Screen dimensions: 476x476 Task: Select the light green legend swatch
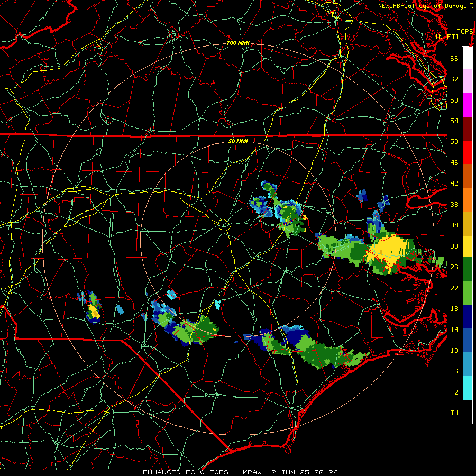(467, 293)
